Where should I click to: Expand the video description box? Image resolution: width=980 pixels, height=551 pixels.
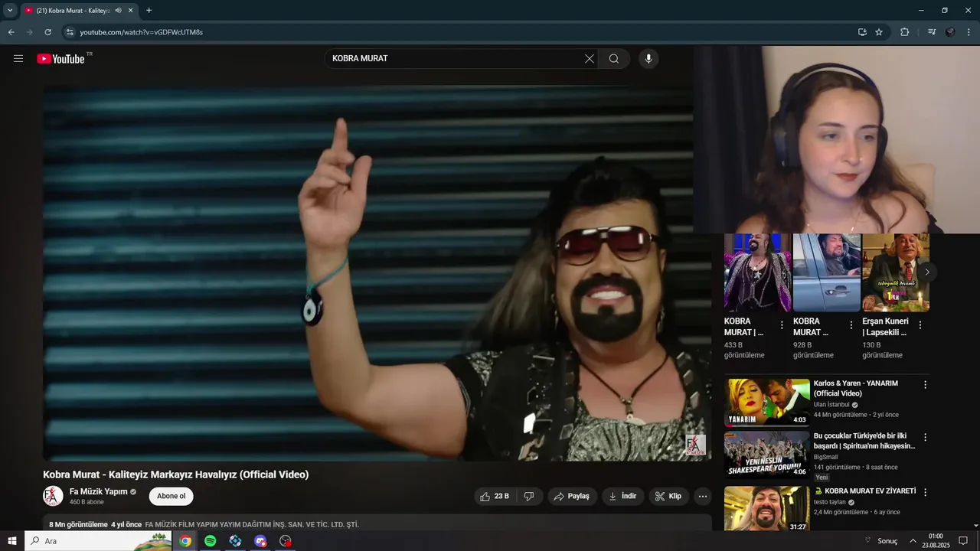377,524
